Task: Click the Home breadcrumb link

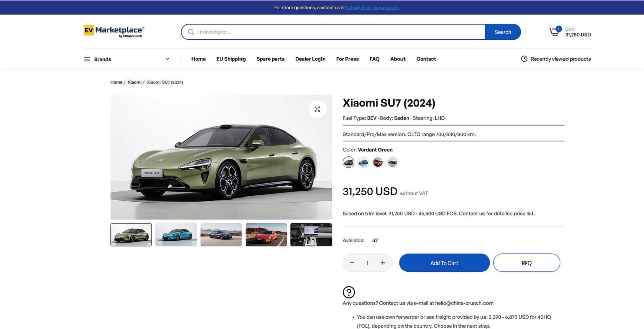Action: [116, 82]
